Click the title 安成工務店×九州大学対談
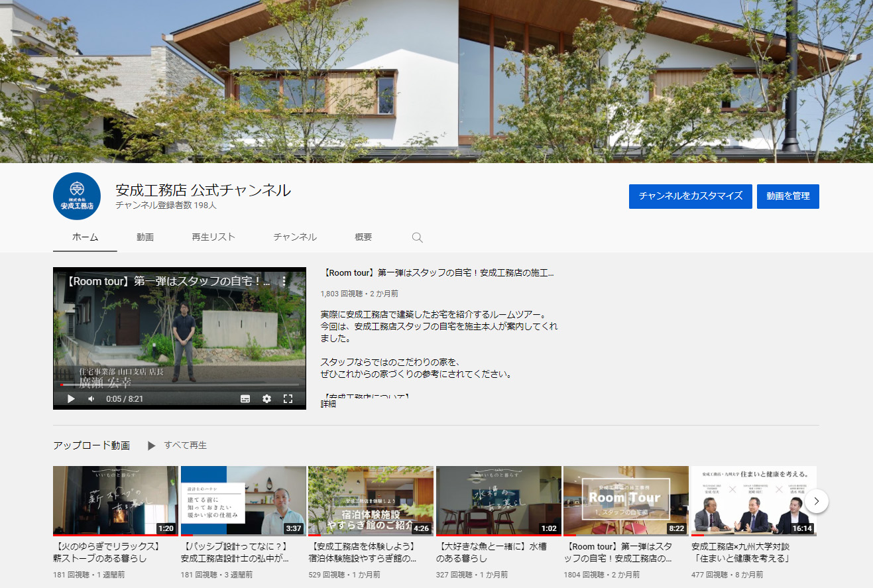Screen dimensions: 873x588 point(740,553)
